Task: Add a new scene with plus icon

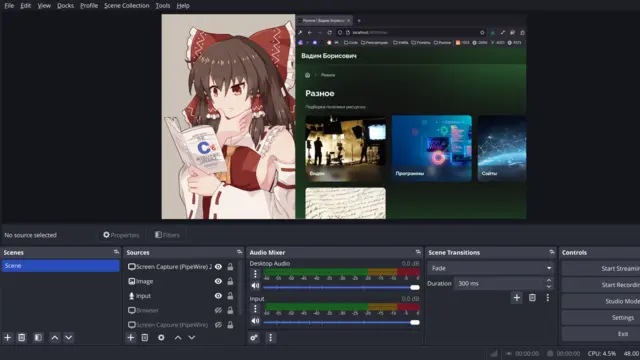Action: pyautogui.click(x=7, y=338)
